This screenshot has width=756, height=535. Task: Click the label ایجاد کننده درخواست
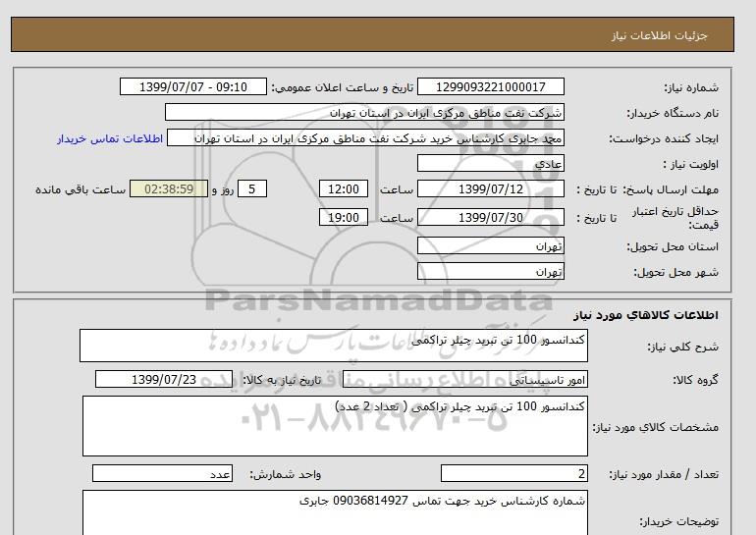pyautogui.click(x=664, y=138)
